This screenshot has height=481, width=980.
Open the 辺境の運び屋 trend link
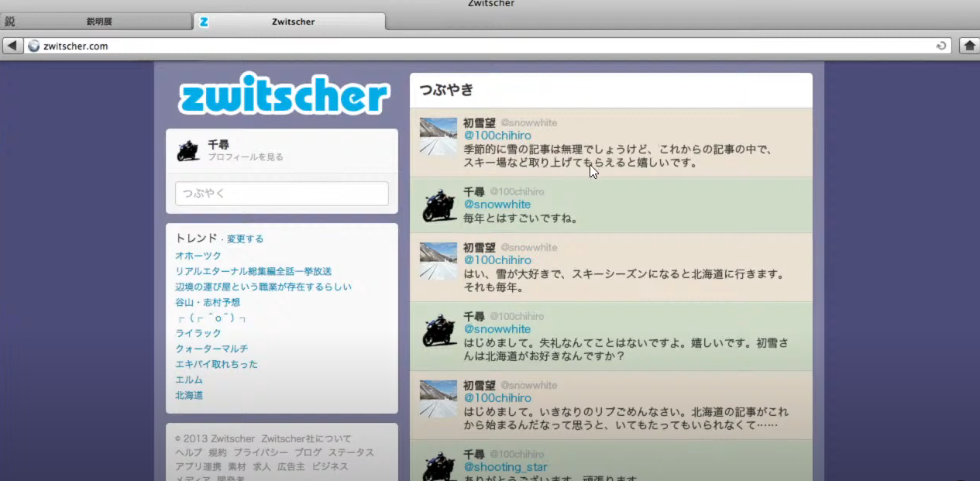pos(263,287)
